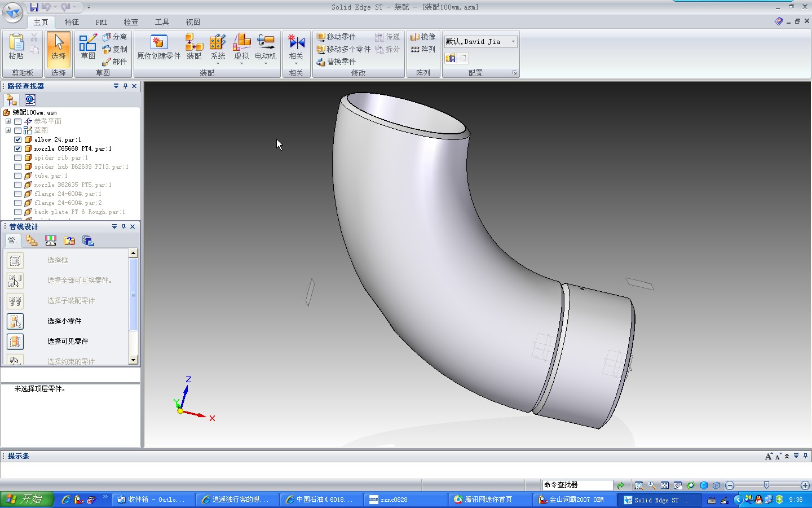Open the 管线设计 panel options dropdown arrow

(114, 226)
